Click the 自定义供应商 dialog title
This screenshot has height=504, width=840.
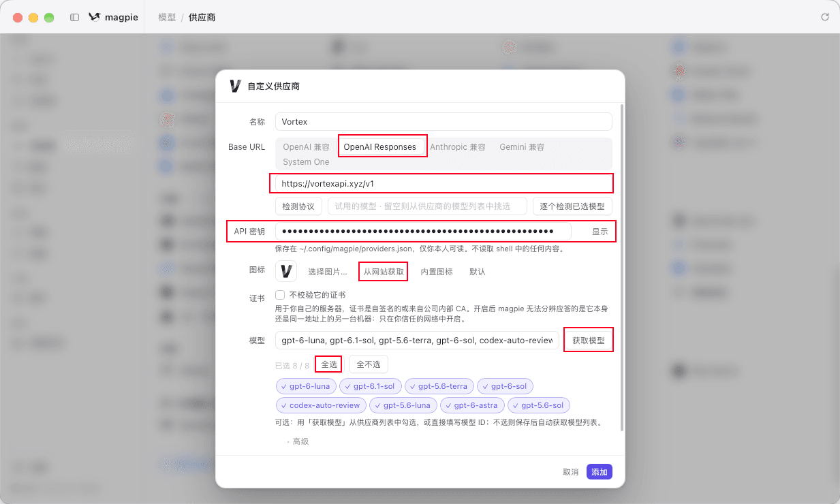tap(274, 86)
